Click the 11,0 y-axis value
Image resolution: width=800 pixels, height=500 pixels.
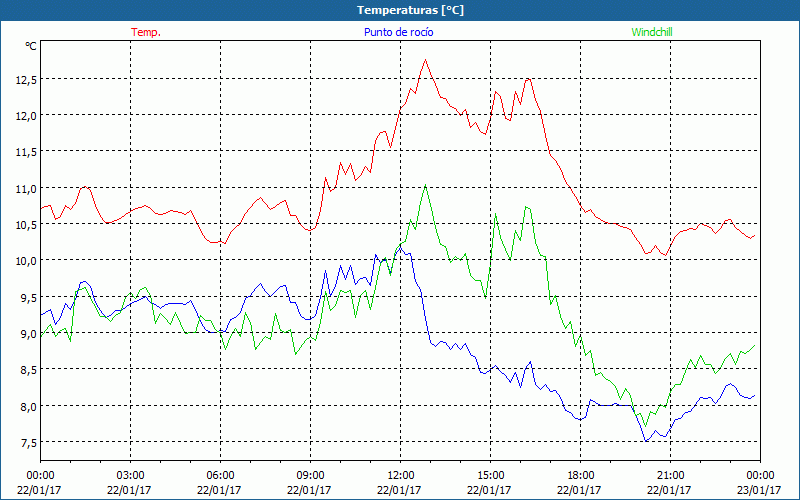tap(26, 188)
